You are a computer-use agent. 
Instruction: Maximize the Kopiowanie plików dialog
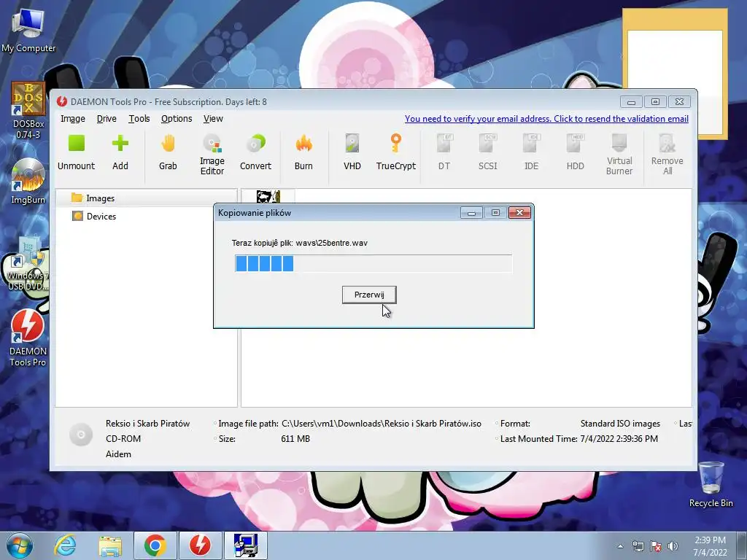[495, 212]
